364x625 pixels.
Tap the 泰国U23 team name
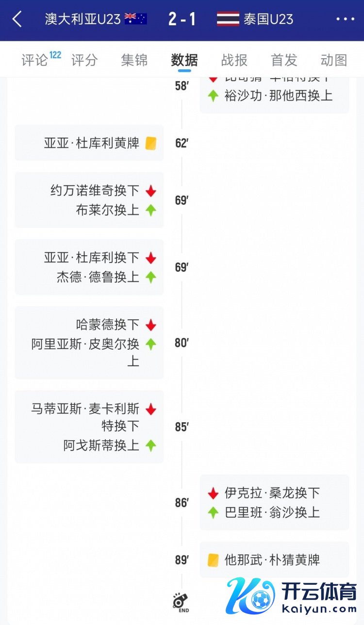click(268, 19)
